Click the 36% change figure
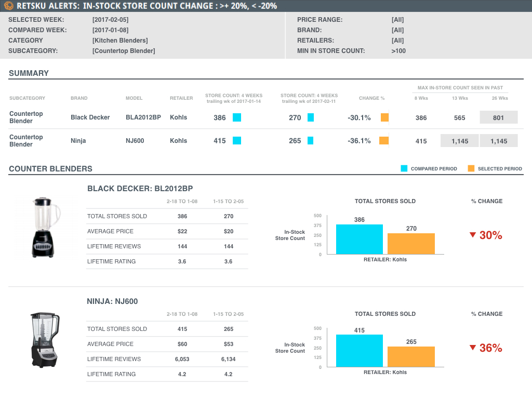Screen dimensions: 532x399 pos(490,348)
